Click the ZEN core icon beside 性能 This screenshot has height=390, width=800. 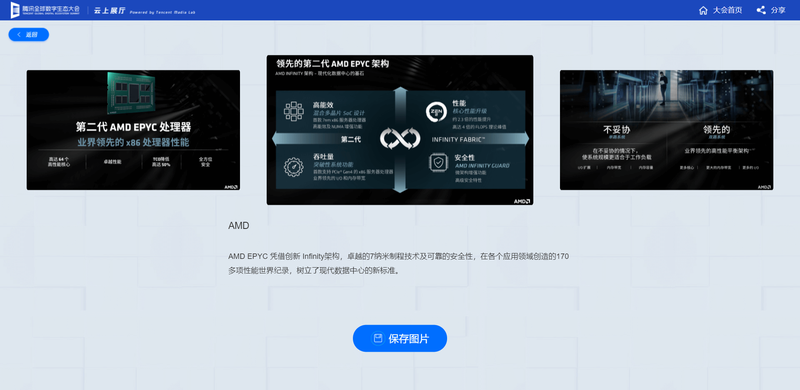(436, 112)
